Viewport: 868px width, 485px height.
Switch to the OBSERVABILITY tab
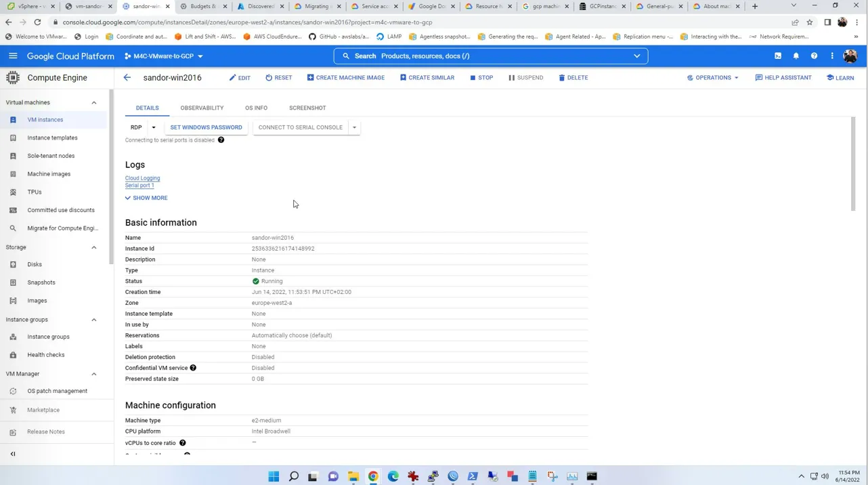point(202,108)
